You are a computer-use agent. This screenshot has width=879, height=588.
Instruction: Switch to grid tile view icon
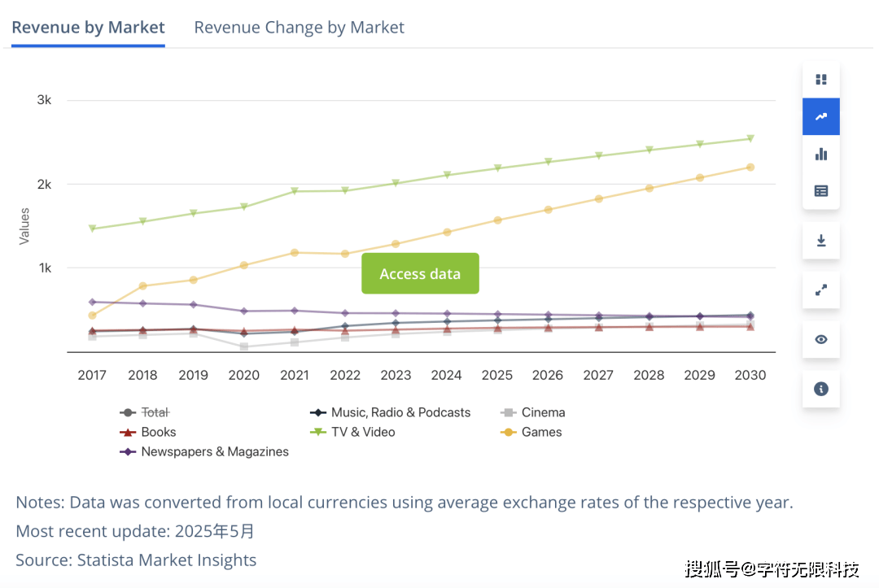[x=820, y=80]
